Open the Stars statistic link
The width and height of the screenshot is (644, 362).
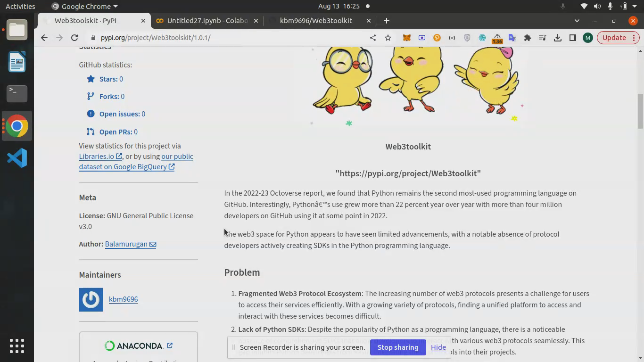pyautogui.click(x=111, y=79)
